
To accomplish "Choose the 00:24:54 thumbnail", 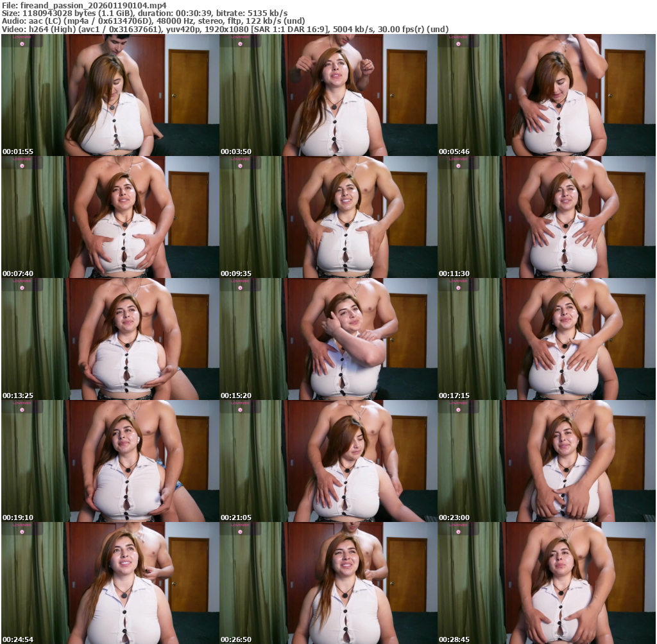I will tap(110, 583).
